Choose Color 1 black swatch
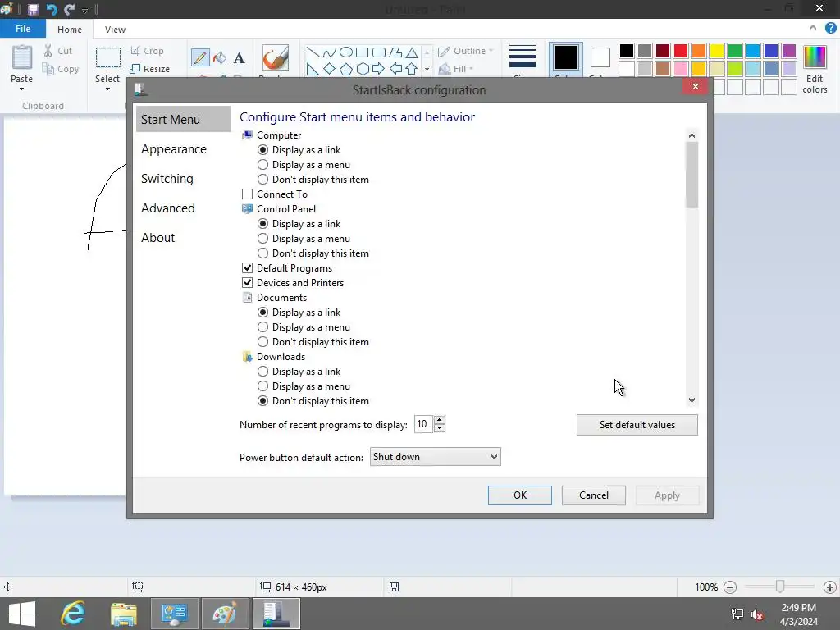This screenshot has width=840, height=630. [566, 57]
